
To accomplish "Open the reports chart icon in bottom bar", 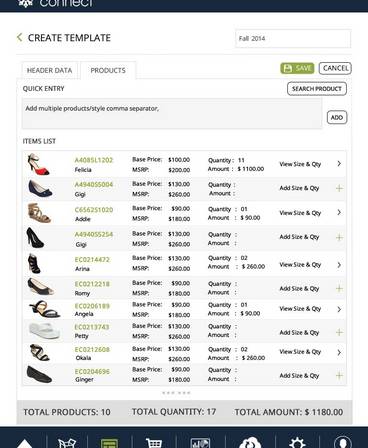I will [x=200, y=443].
